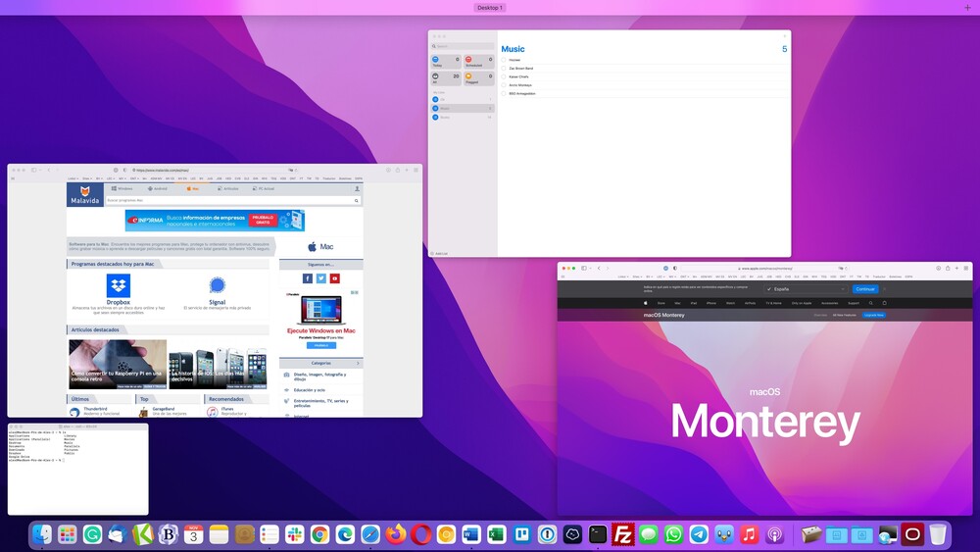Image resolution: width=980 pixels, height=552 pixels.
Task: Open Signal featured program on Malavida
Action: coord(217,291)
